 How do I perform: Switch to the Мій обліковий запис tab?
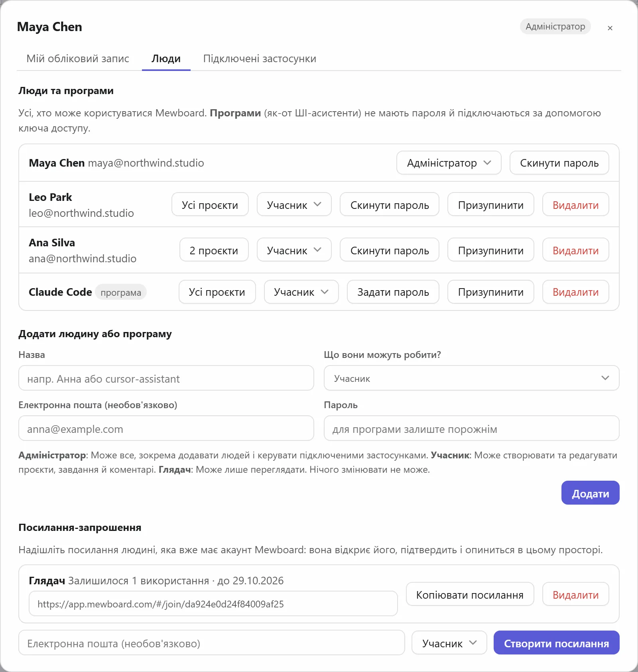coord(78,59)
